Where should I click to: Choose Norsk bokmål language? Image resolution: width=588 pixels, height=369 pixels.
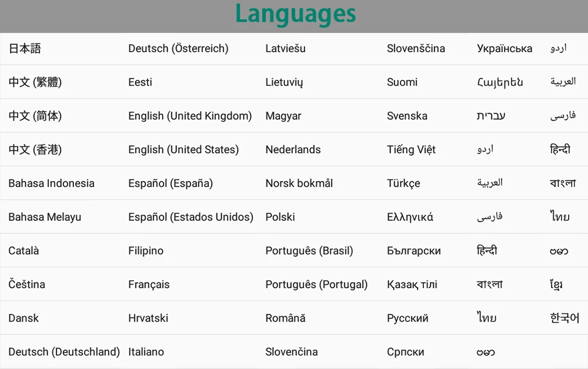point(299,183)
